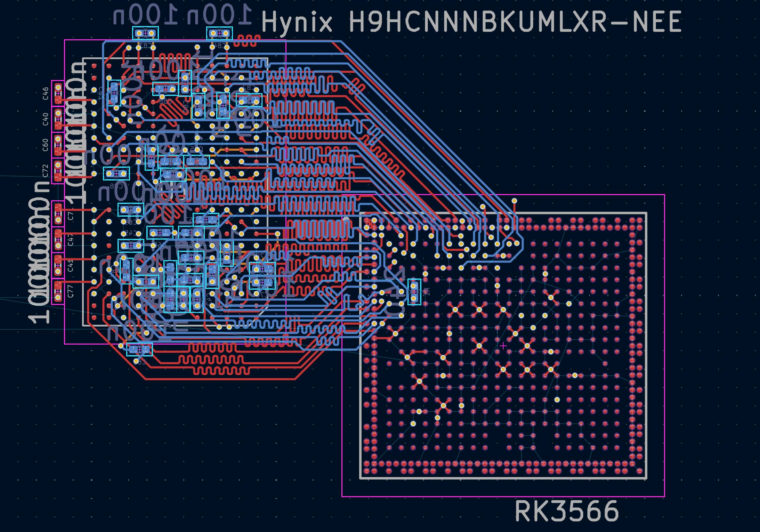Image resolution: width=760 pixels, height=532 pixels.
Task: Click topmost via above RK3566 outline
Action: click(x=514, y=201)
